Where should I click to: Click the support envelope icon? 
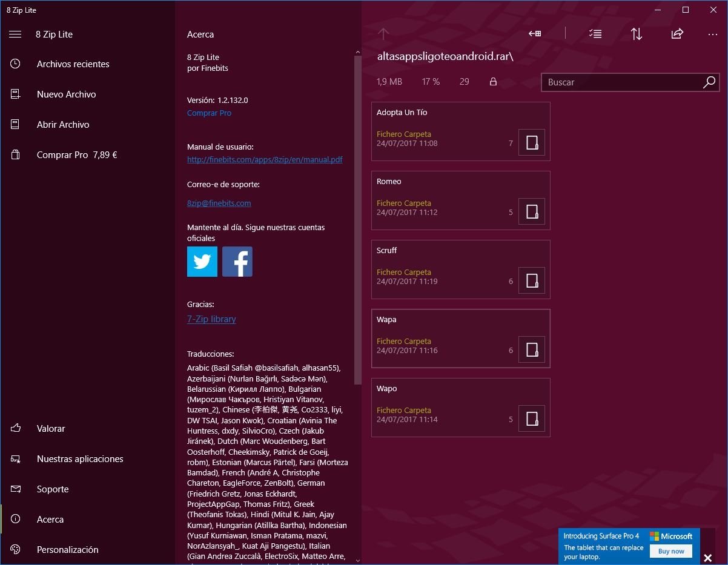pos(16,489)
